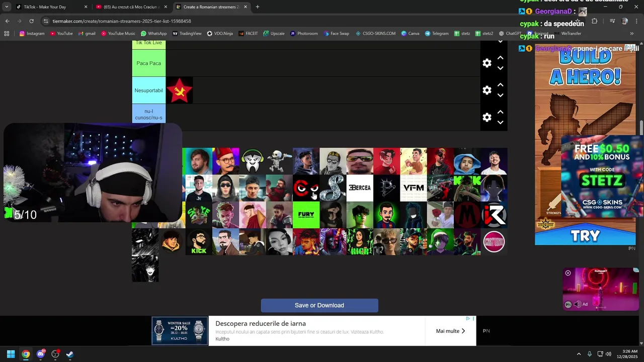Open Steam from the taskbar
Image resolution: width=644 pixels, height=362 pixels.
70,354
